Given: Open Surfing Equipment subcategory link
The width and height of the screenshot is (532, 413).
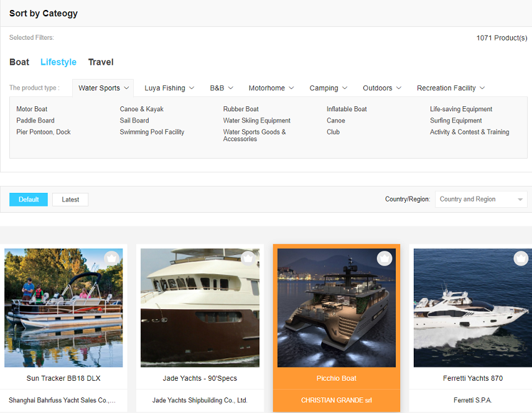Looking at the screenshot, I should 455,121.
